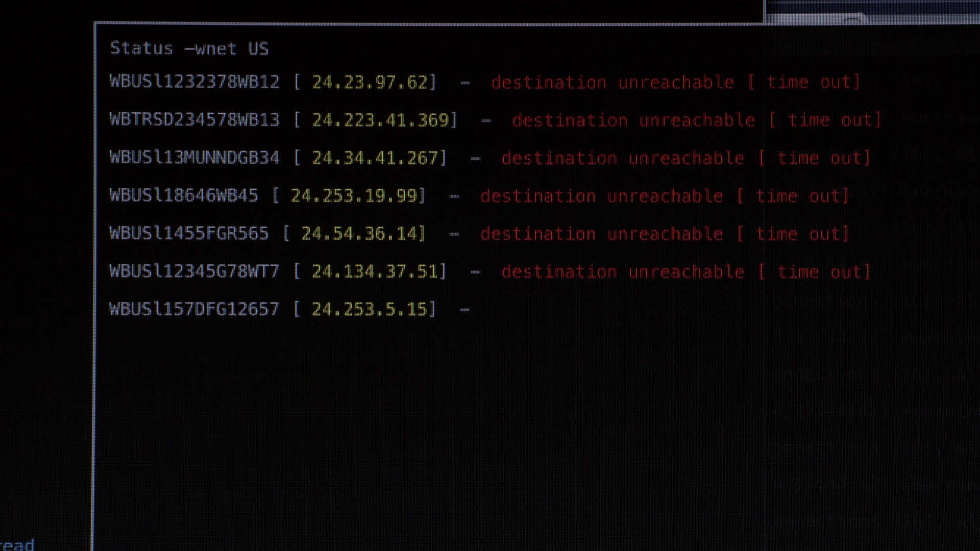The width and height of the screenshot is (980, 551).
Task: Select IP address 24.223.41.369
Action: click(x=380, y=120)
